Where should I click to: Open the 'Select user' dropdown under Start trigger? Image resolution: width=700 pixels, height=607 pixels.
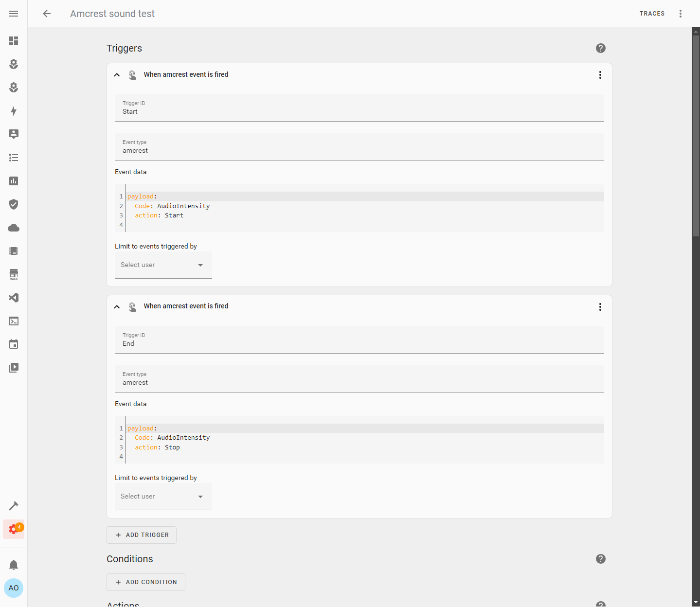[x=163, y=265]
